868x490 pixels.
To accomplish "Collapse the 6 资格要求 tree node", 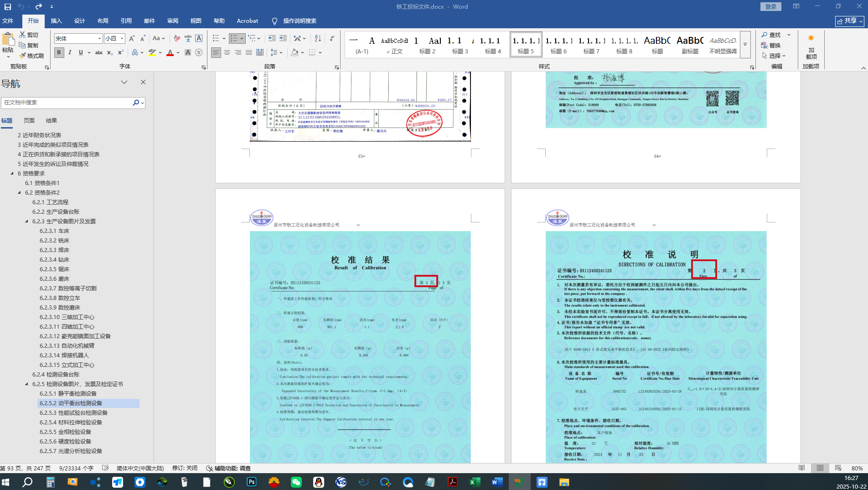I will click(12, 174).
